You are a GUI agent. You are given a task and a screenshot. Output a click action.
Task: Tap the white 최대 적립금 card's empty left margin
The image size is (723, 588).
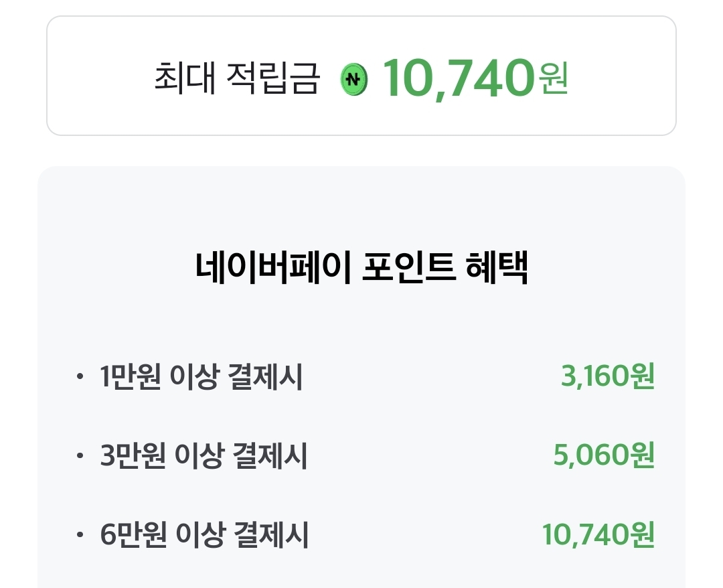94,76
